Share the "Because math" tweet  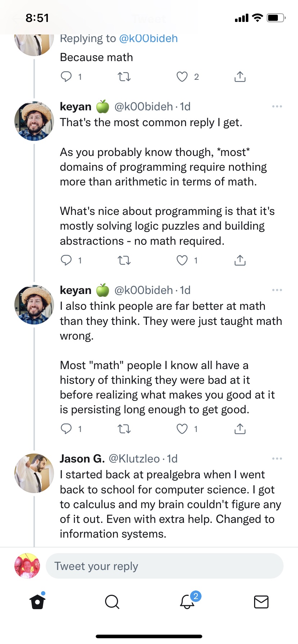pos(240,77)
